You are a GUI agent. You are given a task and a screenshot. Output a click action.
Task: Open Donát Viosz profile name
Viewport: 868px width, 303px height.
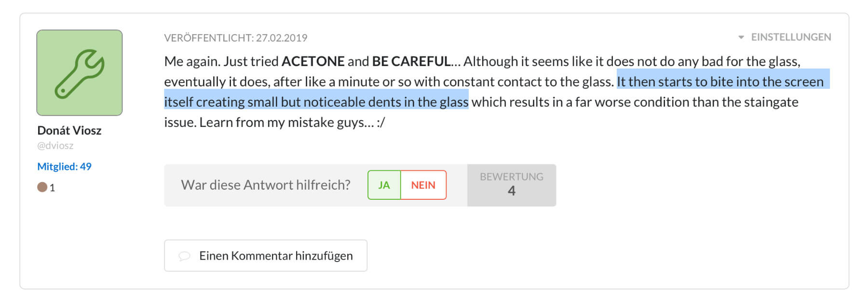tap(69, 130)
